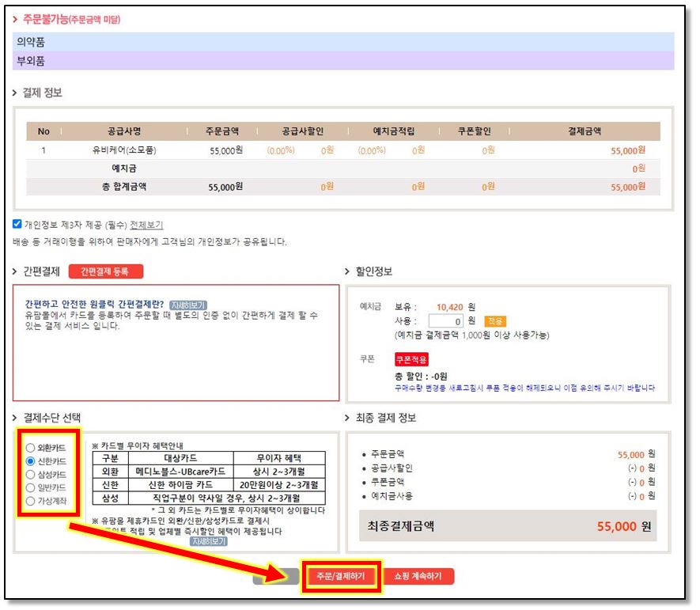The image size is (700, 610).
Task: Open the 전체보기 link for privacy terms
Action: (146, 225)
